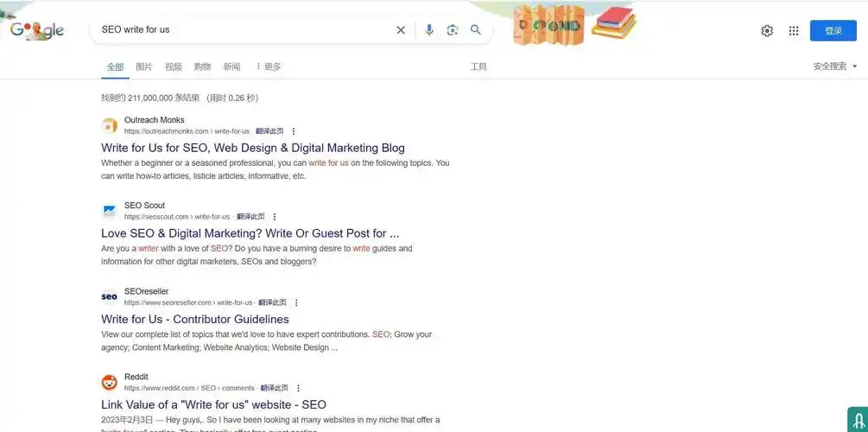Viewport: 868px width, 432px height.
Task: Open the 工具 search tools
Action: (x=478, y=67)
